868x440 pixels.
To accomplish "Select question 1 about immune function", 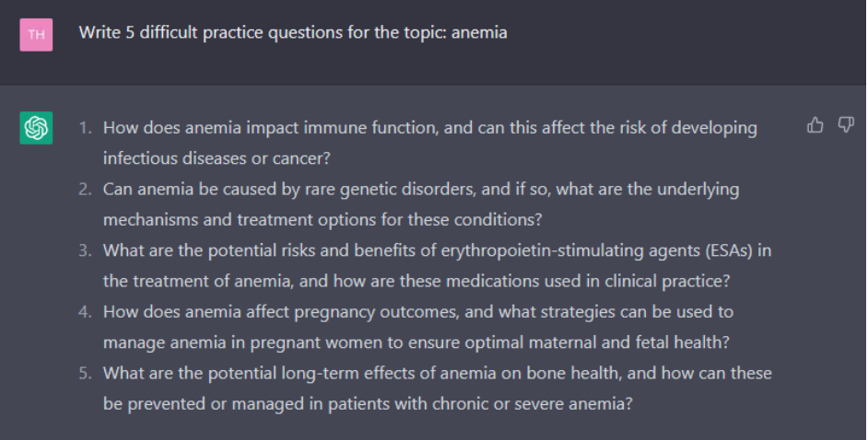I will [430, 144].
